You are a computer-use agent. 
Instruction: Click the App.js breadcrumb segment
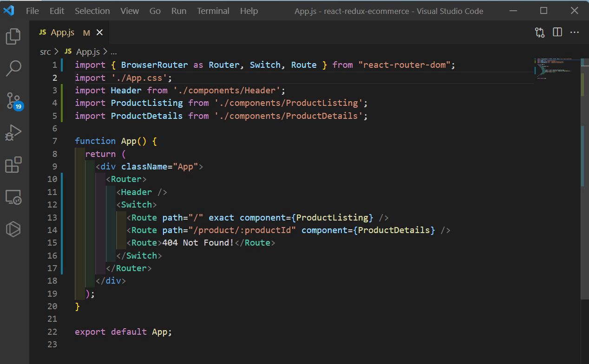[x=88, y=52]
